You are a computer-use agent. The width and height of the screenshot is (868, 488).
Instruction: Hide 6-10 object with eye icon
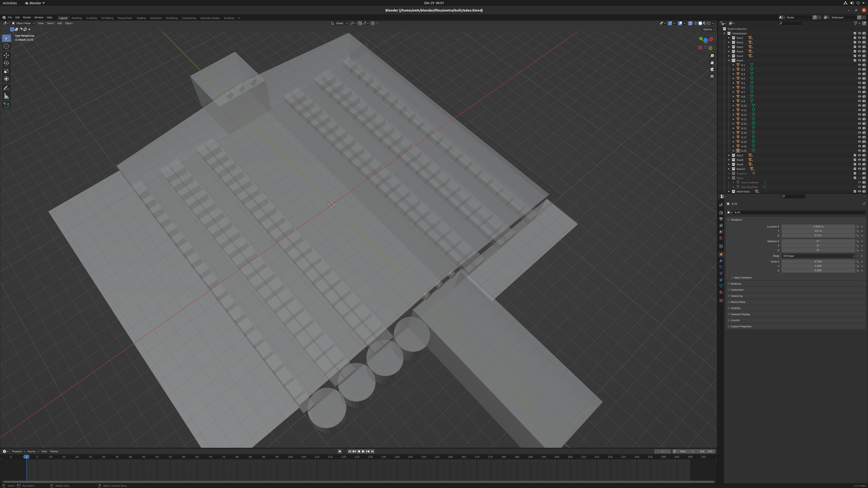pyautogui.click(x=859, y=106)
